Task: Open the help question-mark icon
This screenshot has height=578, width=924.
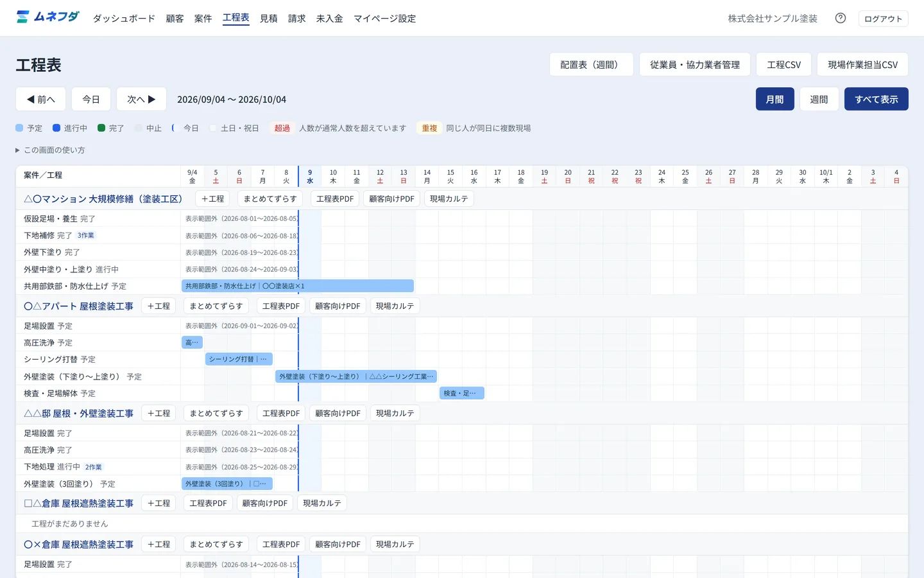Action: (x=841, y=18)
